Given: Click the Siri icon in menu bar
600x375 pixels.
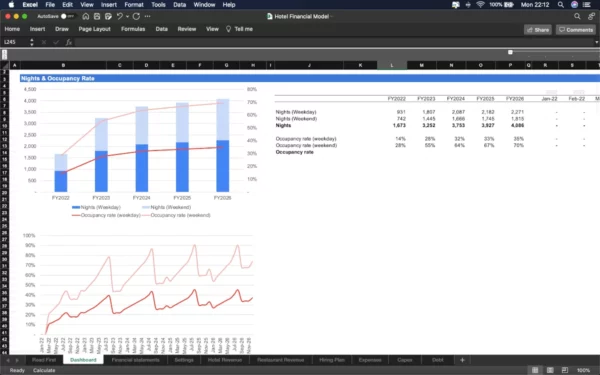Looking at the screenshot, I should 574,5.
